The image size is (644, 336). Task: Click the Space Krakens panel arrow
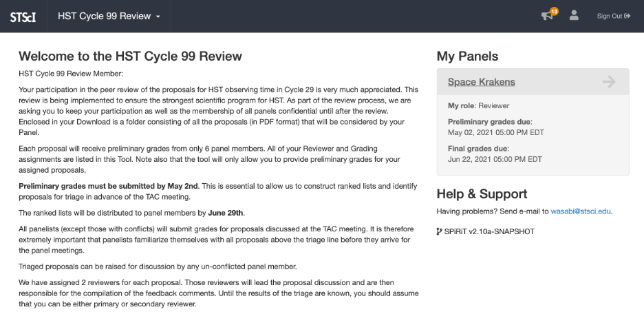click(x=608, y=82)
